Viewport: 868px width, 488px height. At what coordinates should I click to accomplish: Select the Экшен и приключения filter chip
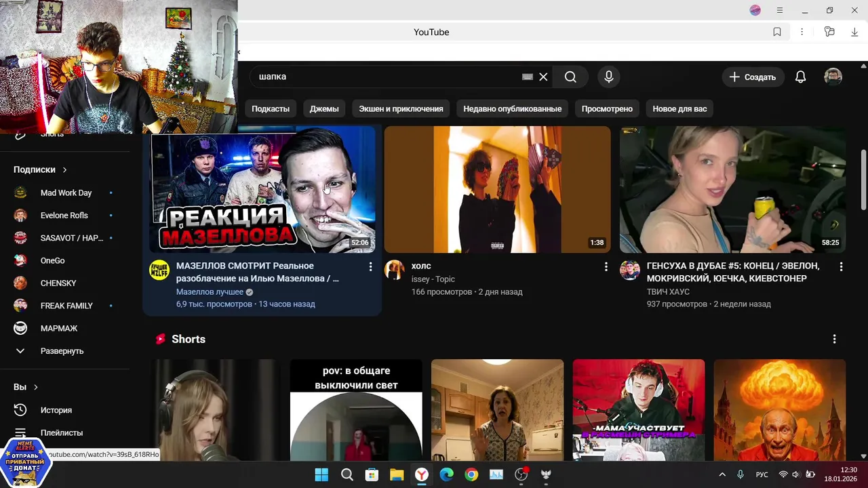[401, 108]
